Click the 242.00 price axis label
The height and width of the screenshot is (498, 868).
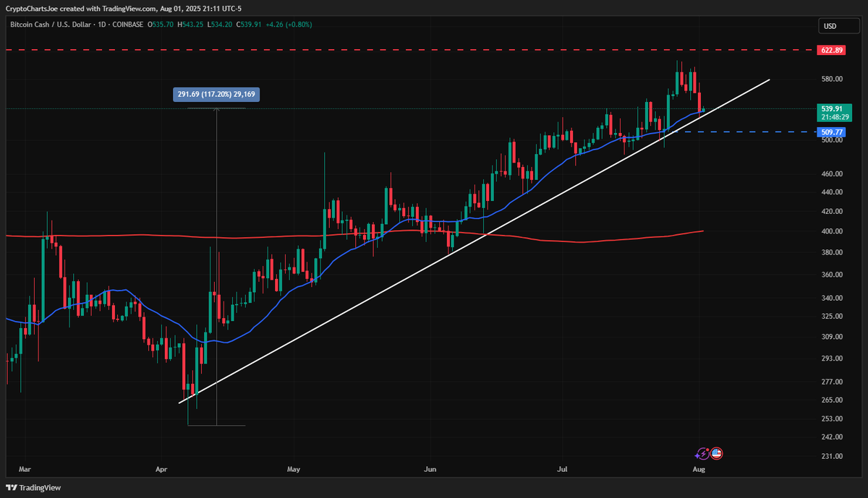coord(832,437)
